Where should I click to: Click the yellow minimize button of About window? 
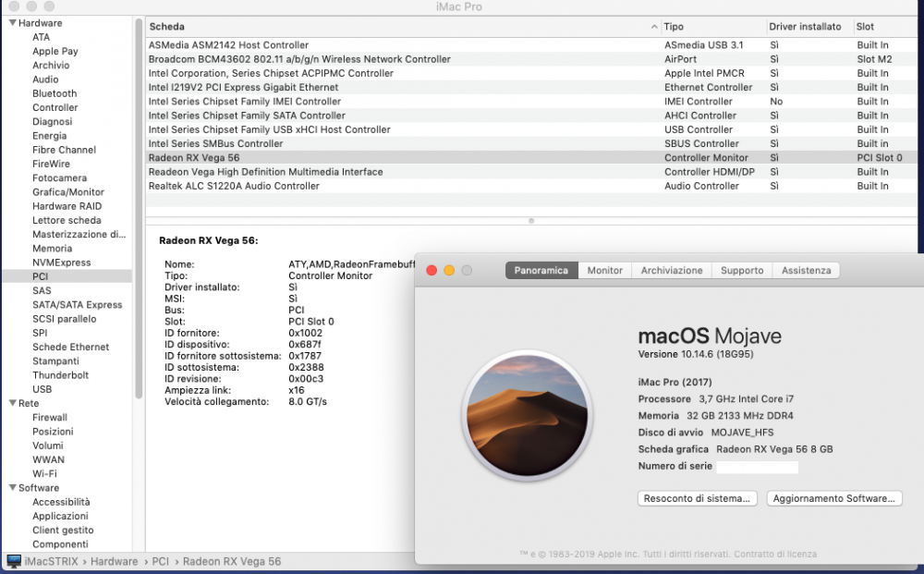pyautogui.click(x=449, y=271)
